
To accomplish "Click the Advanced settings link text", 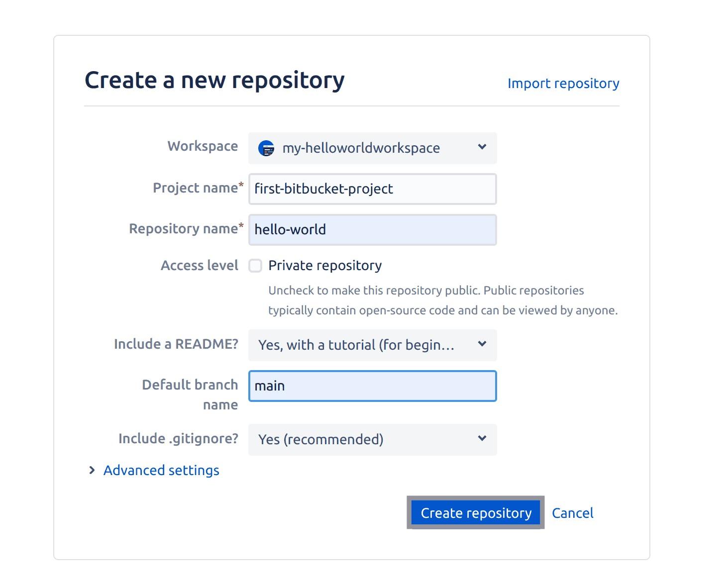I will coord(161,471).
